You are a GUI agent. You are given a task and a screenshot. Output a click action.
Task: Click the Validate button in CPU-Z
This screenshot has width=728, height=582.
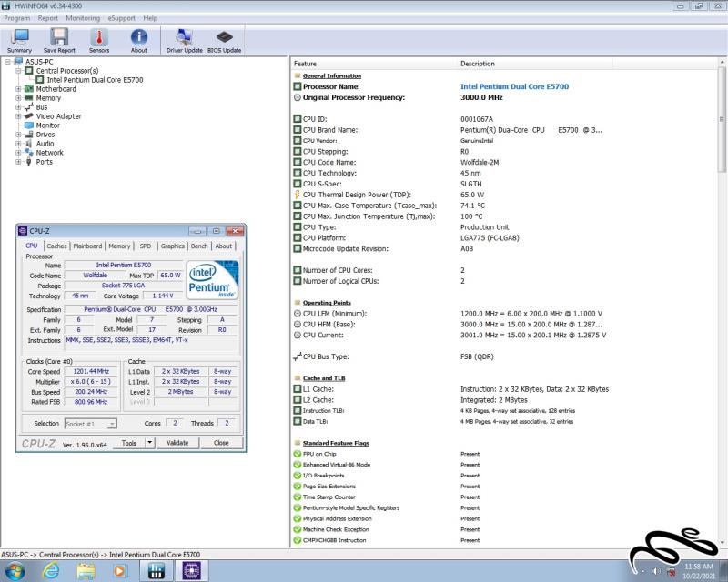177,443
